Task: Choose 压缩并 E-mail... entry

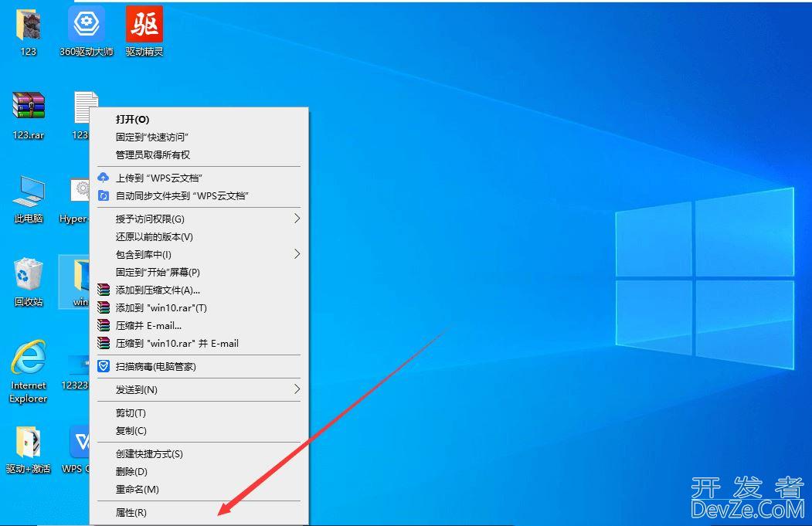Action: click(199, 326)
